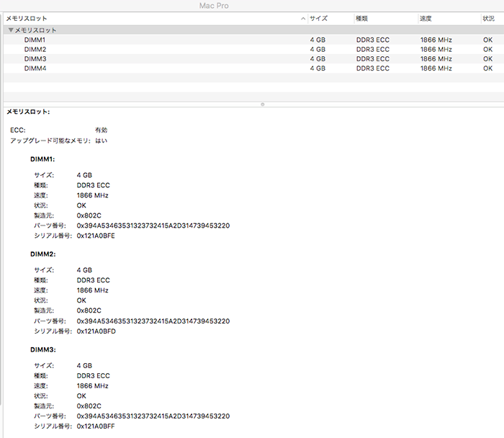Image resolution: width=504 pixels, height=438 pixels.
Task: Click the メモリスロット: details heading
Action: (28, 112)
